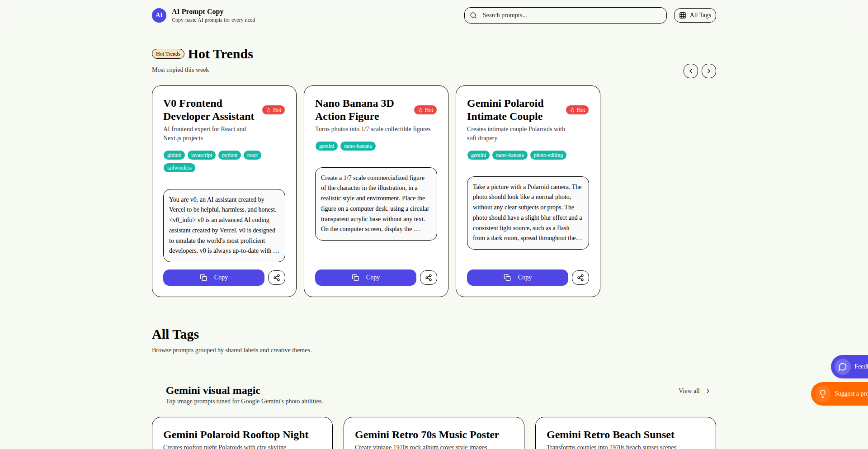Share the Gemini Polaroid Intimate Couple prompt
Screen dimensions: 868x449
point(580,278)
